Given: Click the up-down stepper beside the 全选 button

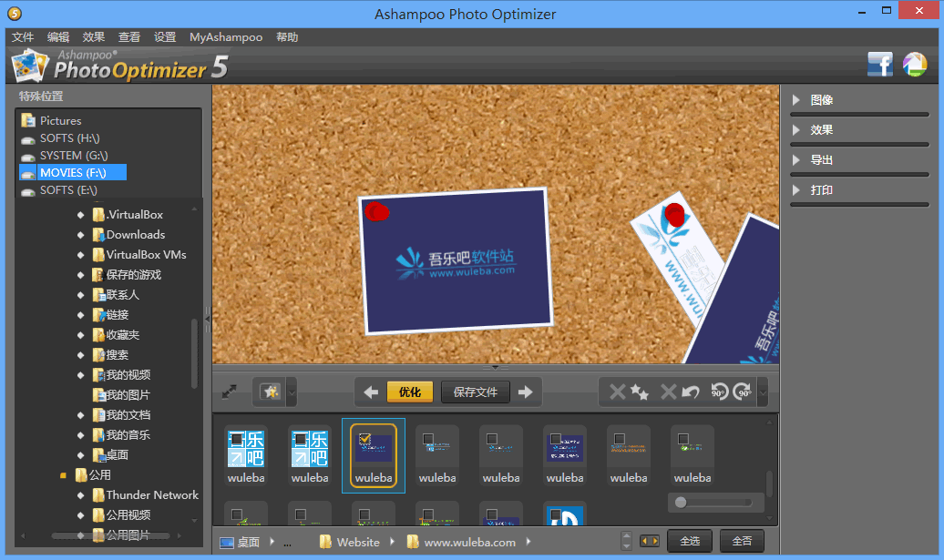Looking at the screenshot, I should click(626, 541).
